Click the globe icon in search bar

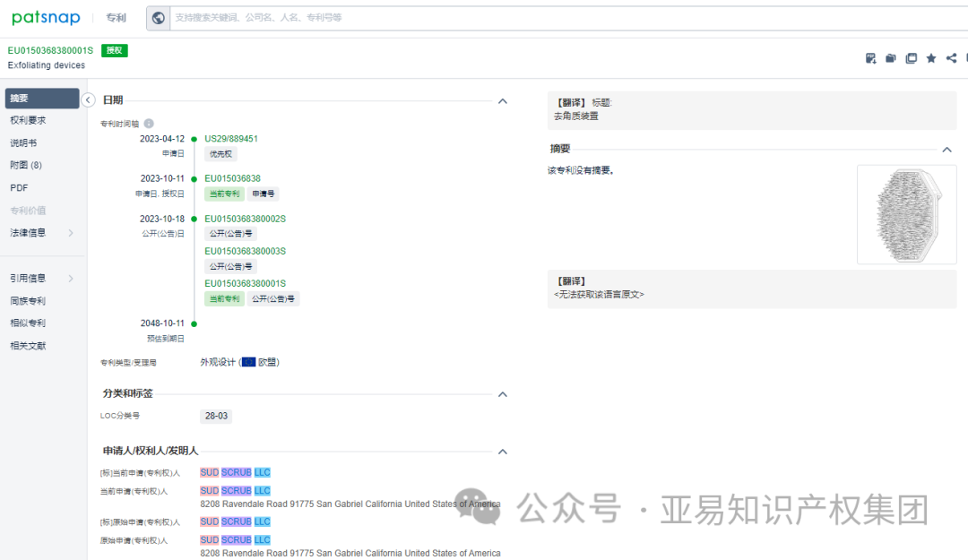pos(158,18)
